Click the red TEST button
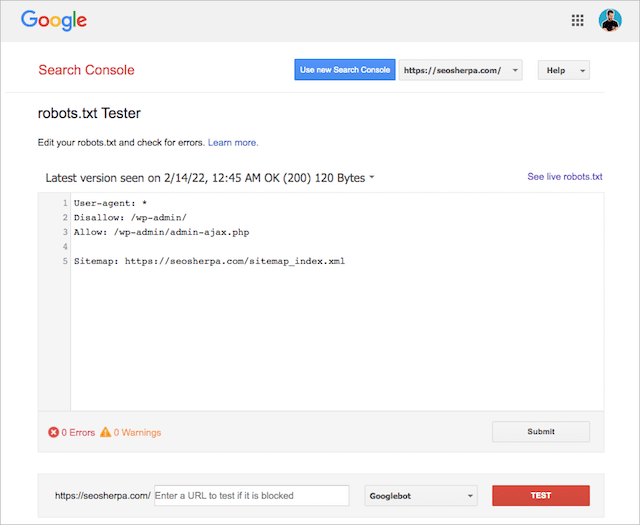Image resolution: width=640 pixels, height=525 pixels. click(541, 496)
